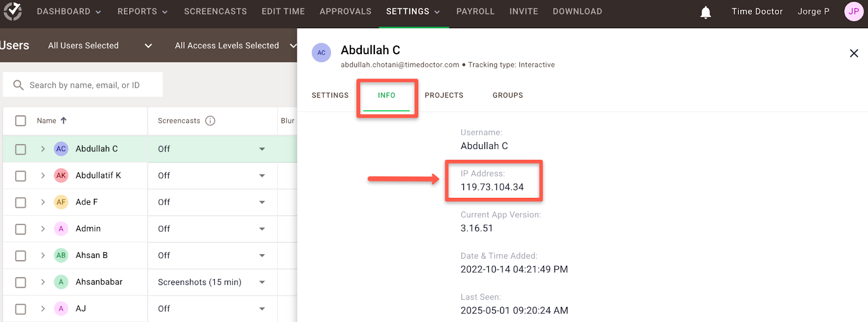Check the Ade F row checkbox
The height and width of the screenshot is (322, 868).
pyautogui.click(x=20, y=202)
